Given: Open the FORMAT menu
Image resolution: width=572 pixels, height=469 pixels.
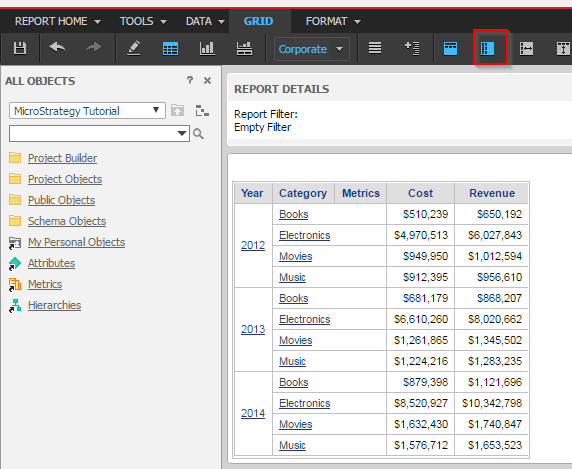Looking at the screenshot, I should point(333,21).
